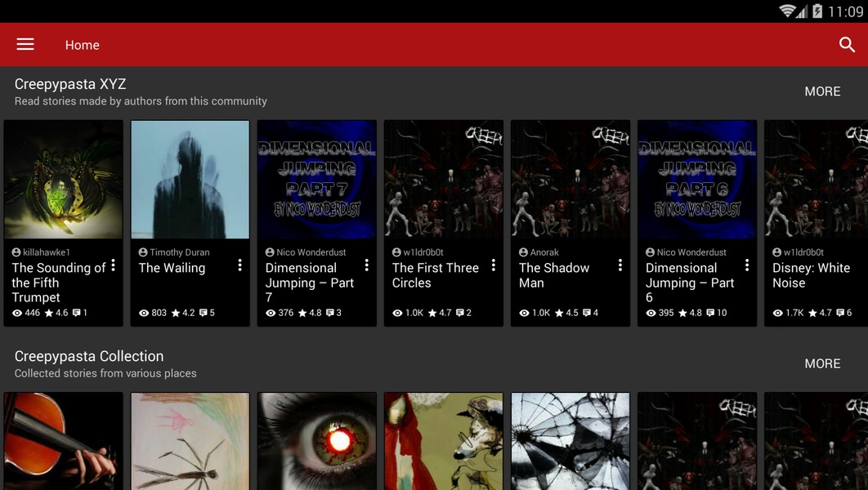Click the "Creepypasta Collection" section heading
Image resolution: width=868 pixels, height=490 pixels.
[x=89, y=356]
